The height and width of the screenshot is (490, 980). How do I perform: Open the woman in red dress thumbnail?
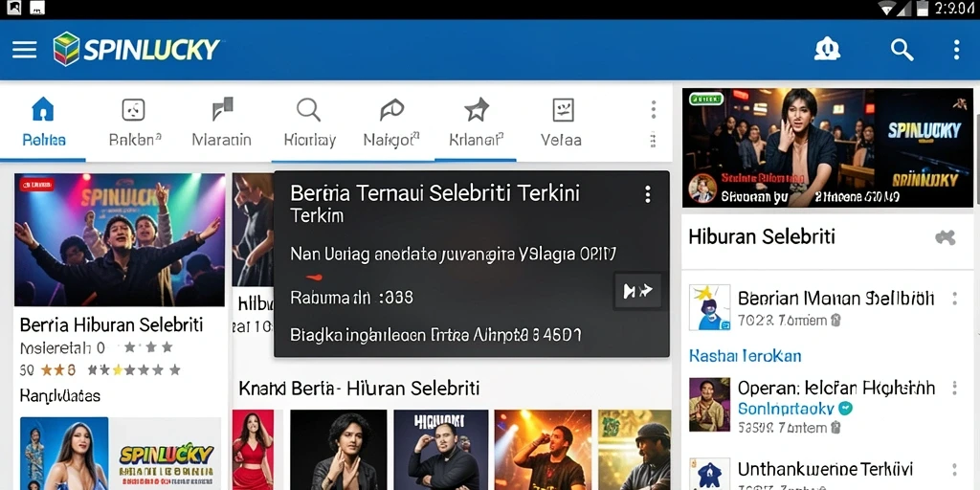(253, 450)
